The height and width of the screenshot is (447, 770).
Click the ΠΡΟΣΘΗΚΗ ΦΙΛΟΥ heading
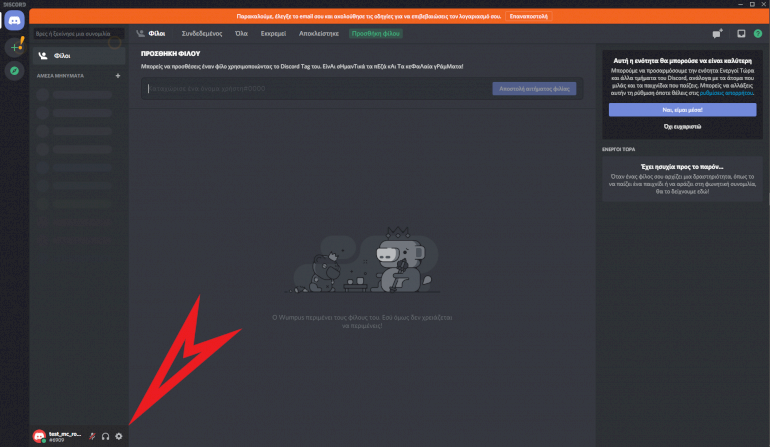click(170, 54)
